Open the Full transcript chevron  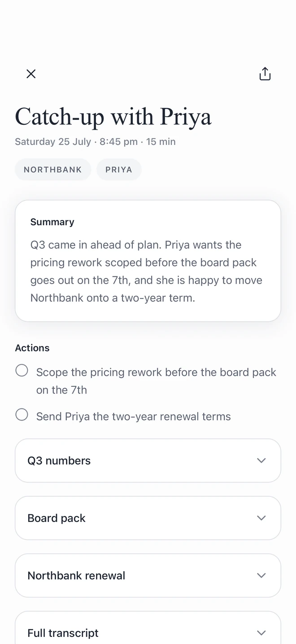click(261, 633)
